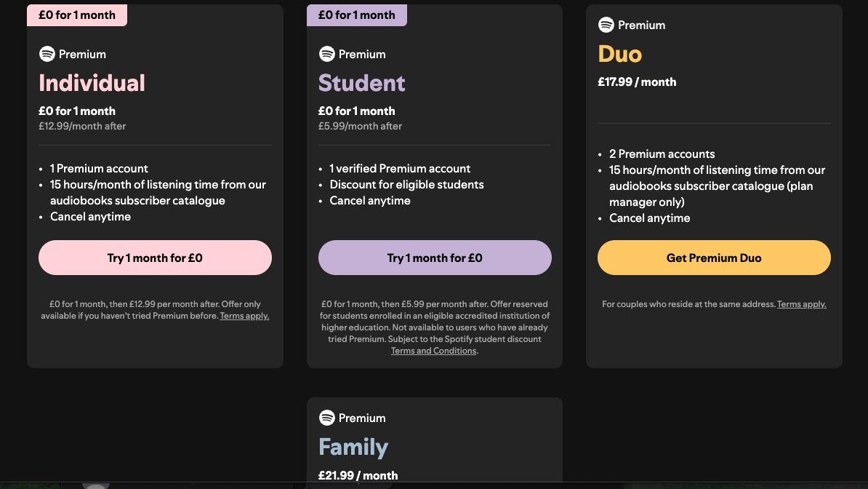Click the Family plan card
This screenshot has height=489, width=868.
[434, 440]
